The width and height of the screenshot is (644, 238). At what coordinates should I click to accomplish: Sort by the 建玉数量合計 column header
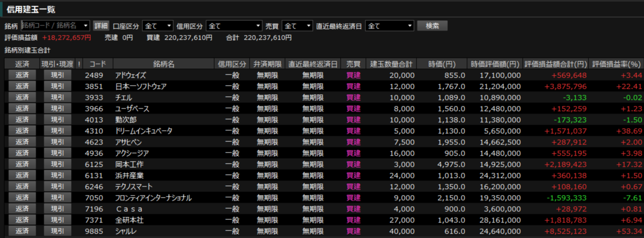pos(392,64)
